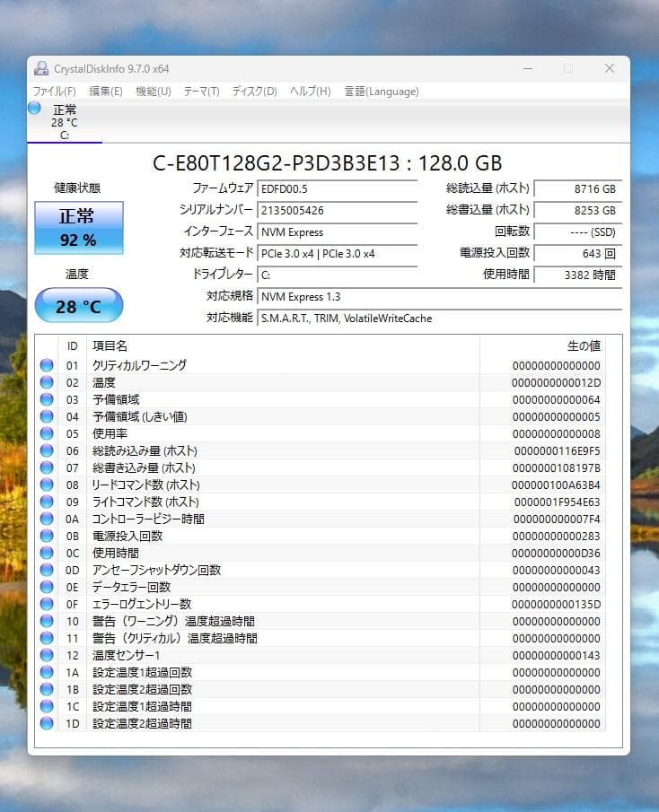The image size is (659, 812).
Task: Select the C: drive status tab
Action: [65, 122]
